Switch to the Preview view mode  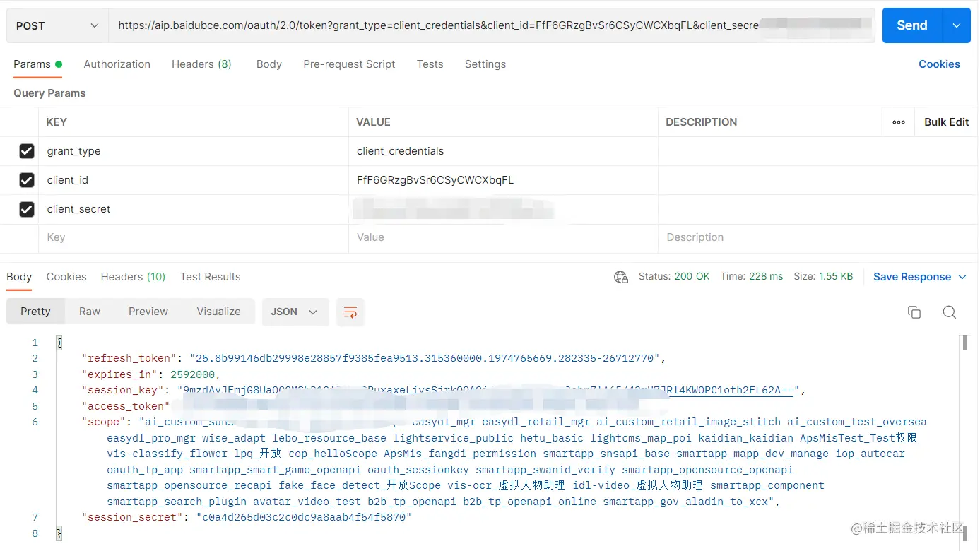pyautogui.click(x=148, y=312)
